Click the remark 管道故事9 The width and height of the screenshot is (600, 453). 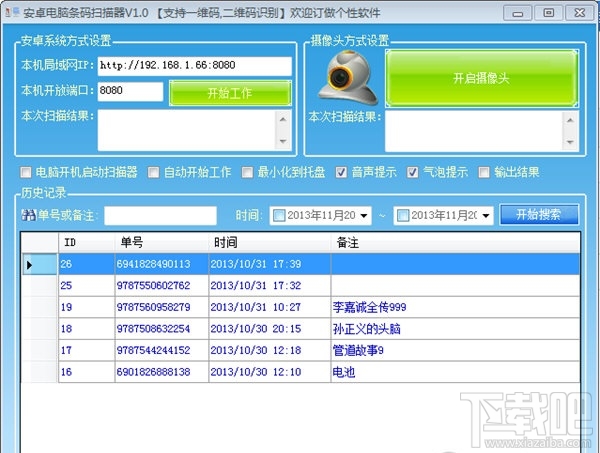[358, 350]
